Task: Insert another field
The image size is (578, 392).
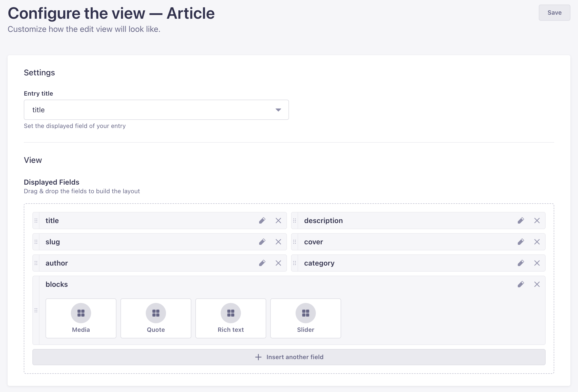Action: pyautogui.click(x=289, y=357)
